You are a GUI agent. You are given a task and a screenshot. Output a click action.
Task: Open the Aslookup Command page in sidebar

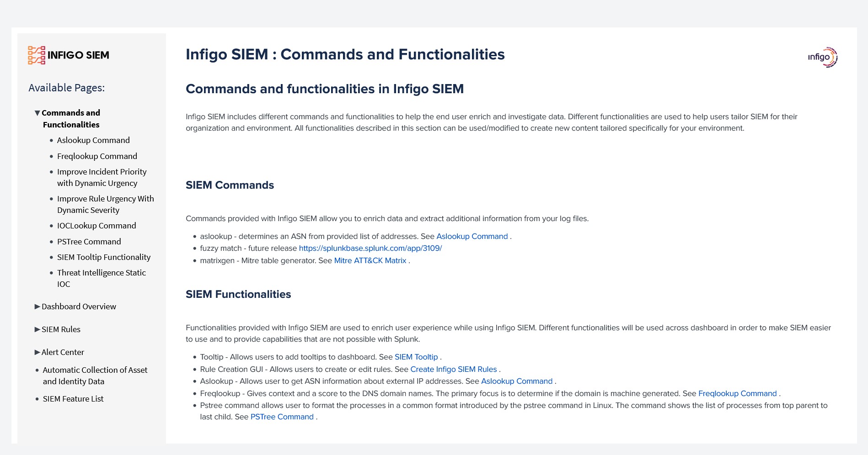coord(93,140)
